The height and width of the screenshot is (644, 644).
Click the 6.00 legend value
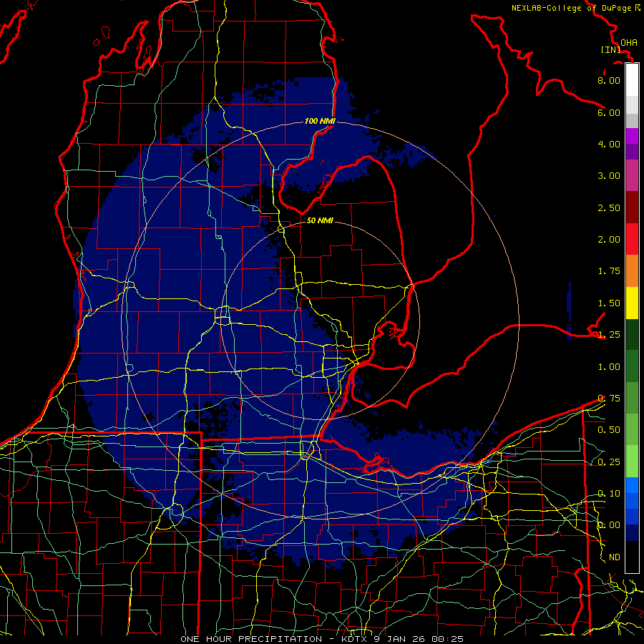(x=609, y=112)
